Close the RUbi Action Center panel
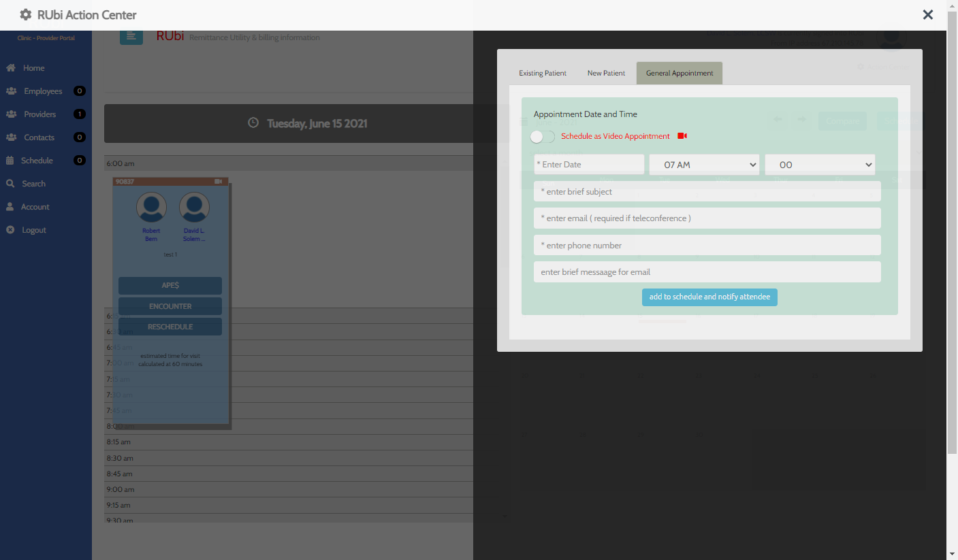 click(927, 15)
